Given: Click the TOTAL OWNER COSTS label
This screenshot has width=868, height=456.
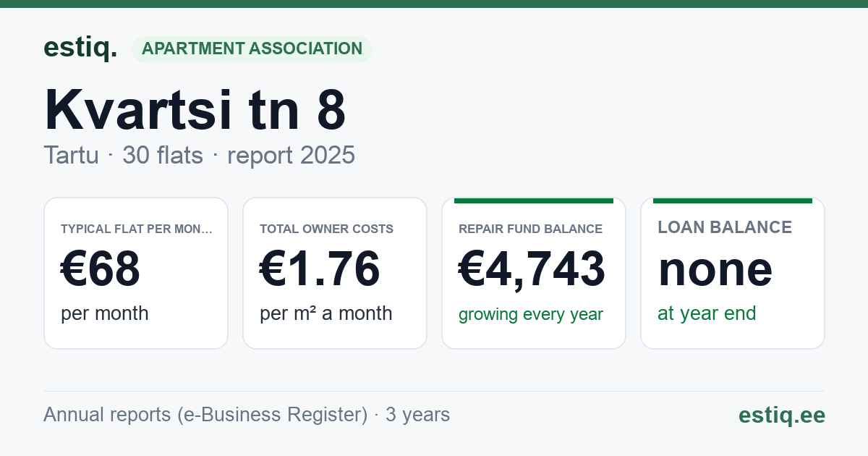Looking at the screenshot, I should (x=326, y=229).
